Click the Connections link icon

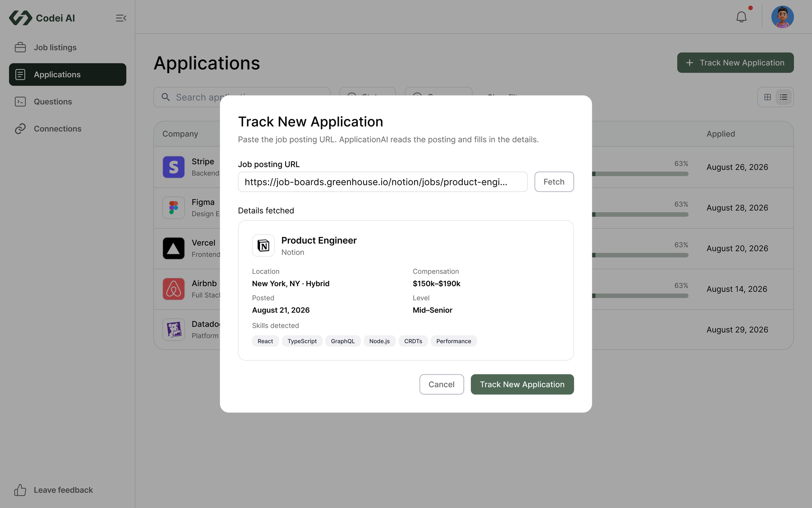(x=20, y=129)
